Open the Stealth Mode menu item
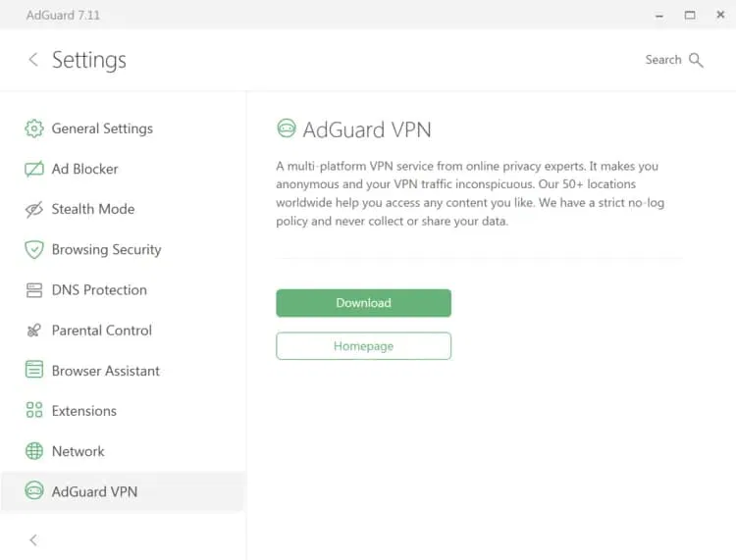 [93, 209]
